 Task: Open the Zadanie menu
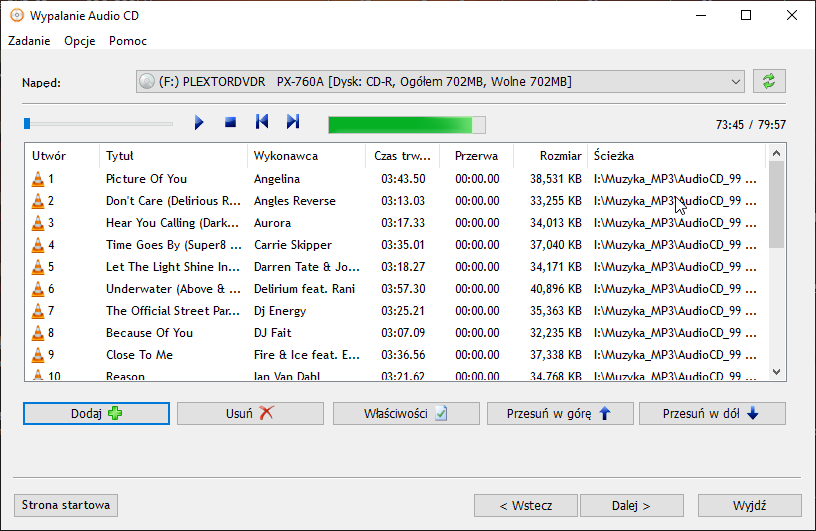click(29, 41)
